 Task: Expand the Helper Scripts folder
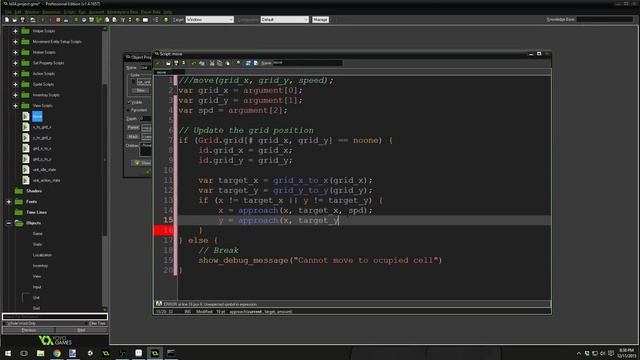click(x=15, y=31)
